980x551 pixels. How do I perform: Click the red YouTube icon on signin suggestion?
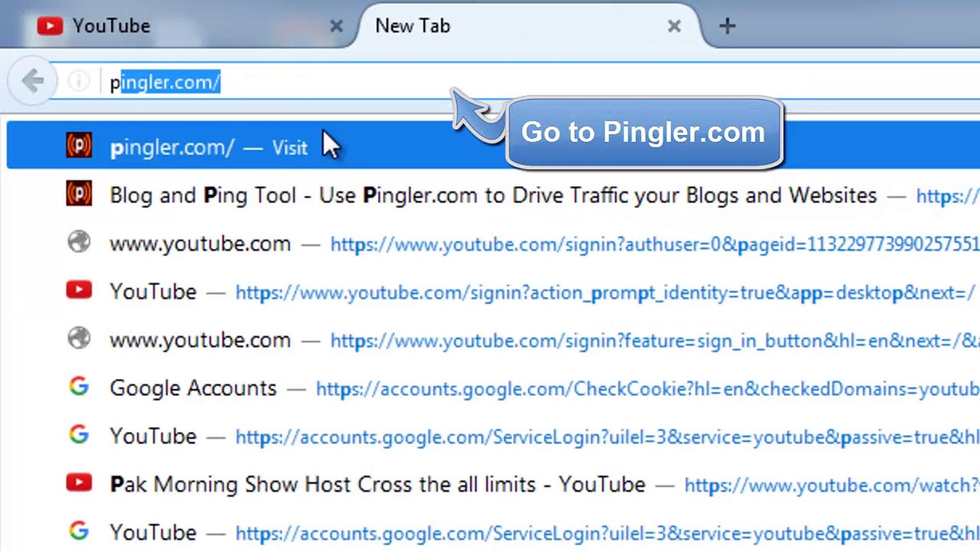(79, 290)
